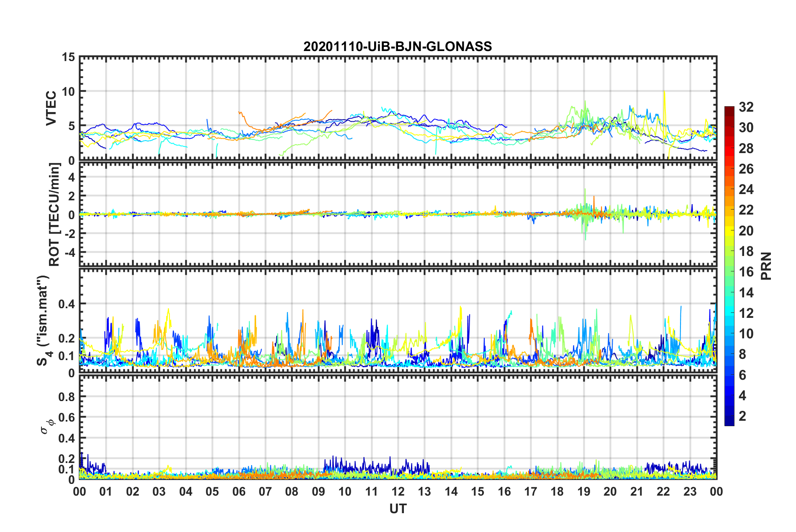Click the VTEC y-axis label
The height and width of the screenshot is (532, 796).
pos(51,108)
